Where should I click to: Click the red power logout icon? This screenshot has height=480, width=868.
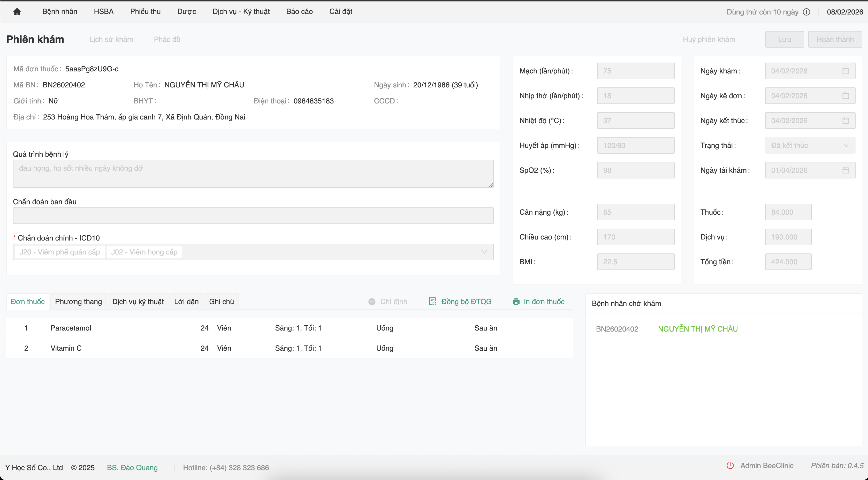pyautogui.click(x=730, y=466)
